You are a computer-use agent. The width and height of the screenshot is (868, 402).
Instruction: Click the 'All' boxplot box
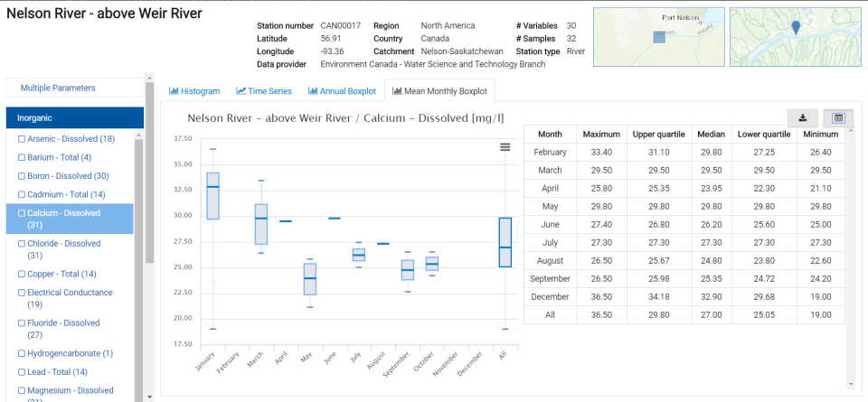(505, 242)
